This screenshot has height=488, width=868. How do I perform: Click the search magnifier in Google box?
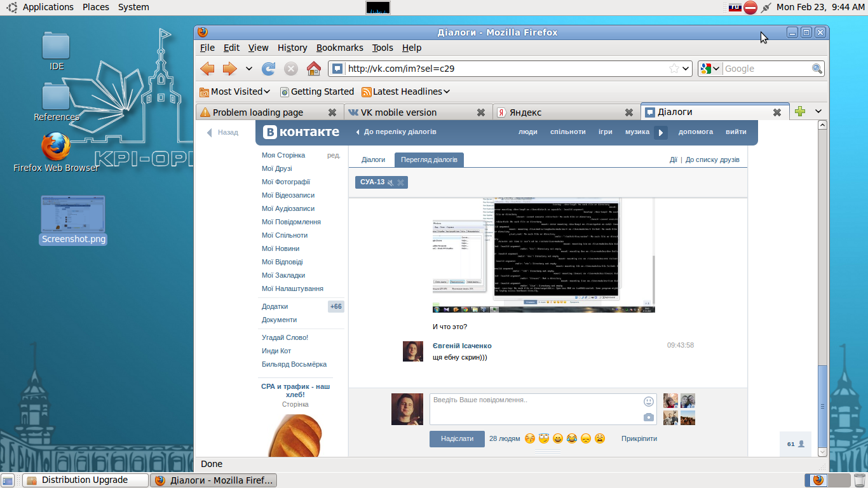click(817, 69)
